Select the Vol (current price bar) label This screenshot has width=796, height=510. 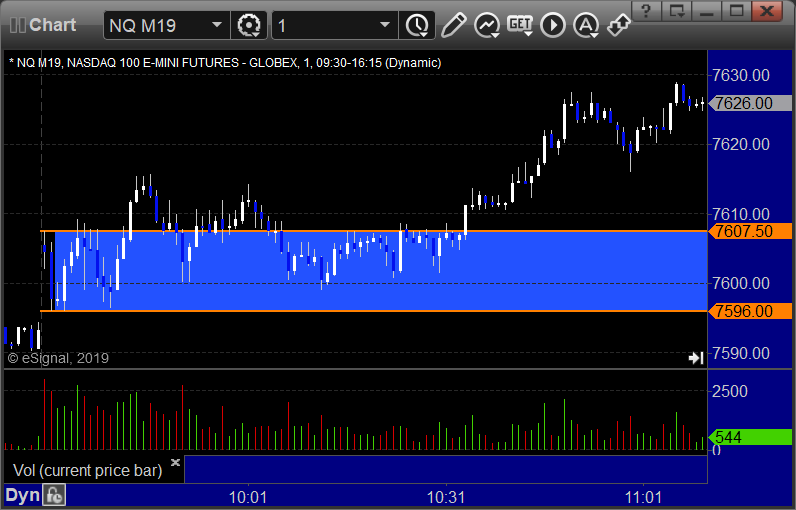coord(87,470)
